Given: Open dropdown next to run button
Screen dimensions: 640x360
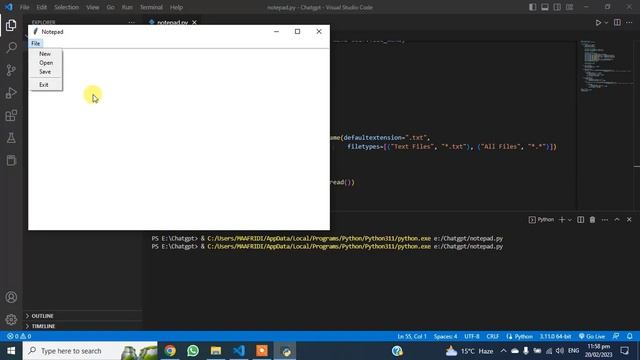Looking at the screenshot, I should [x=606, y=22].
